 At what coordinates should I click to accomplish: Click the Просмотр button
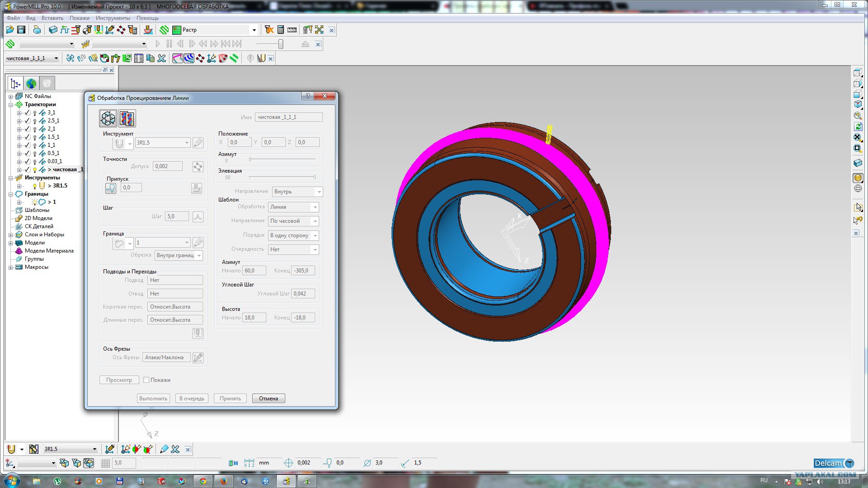119,380
